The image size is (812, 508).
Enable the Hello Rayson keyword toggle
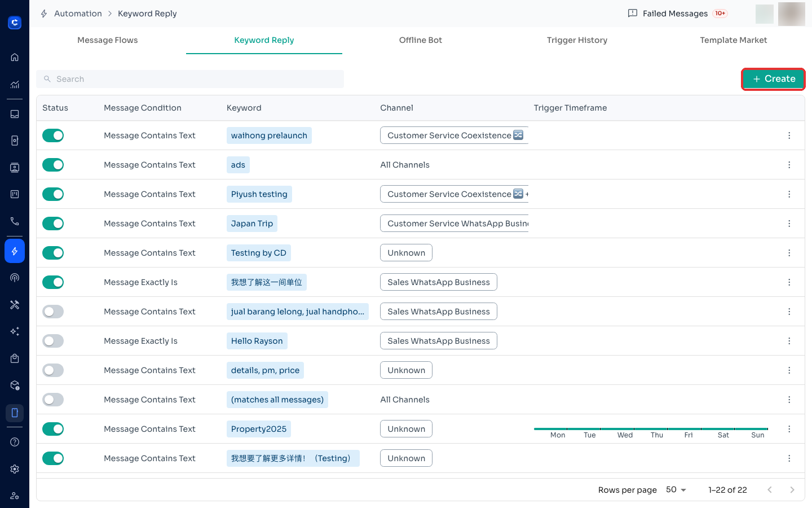53,341
